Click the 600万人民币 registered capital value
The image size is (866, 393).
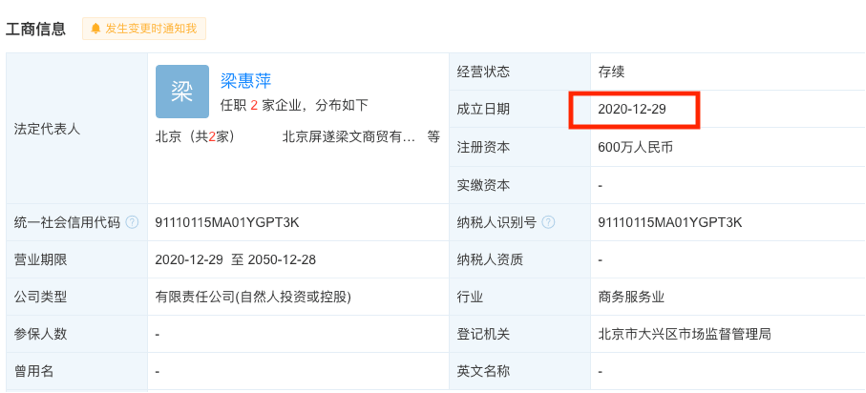point(635,147)
